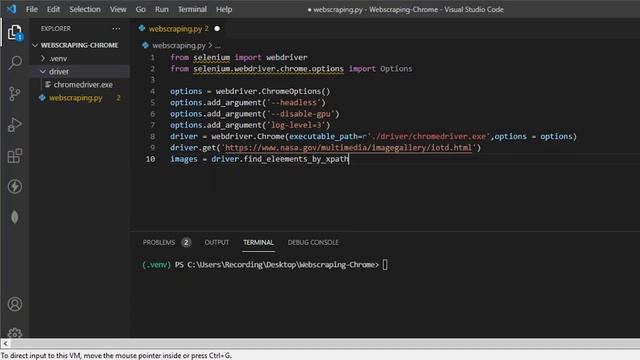Click the NASA URL on line 9
640x360 pixels.
(x=348, y=148)
